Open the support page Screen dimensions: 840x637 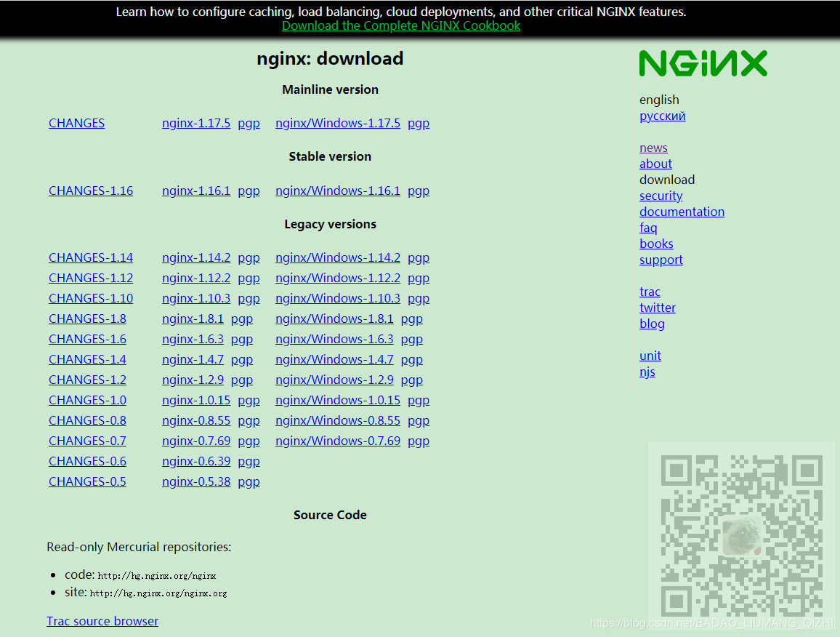[x=661, y=260]
